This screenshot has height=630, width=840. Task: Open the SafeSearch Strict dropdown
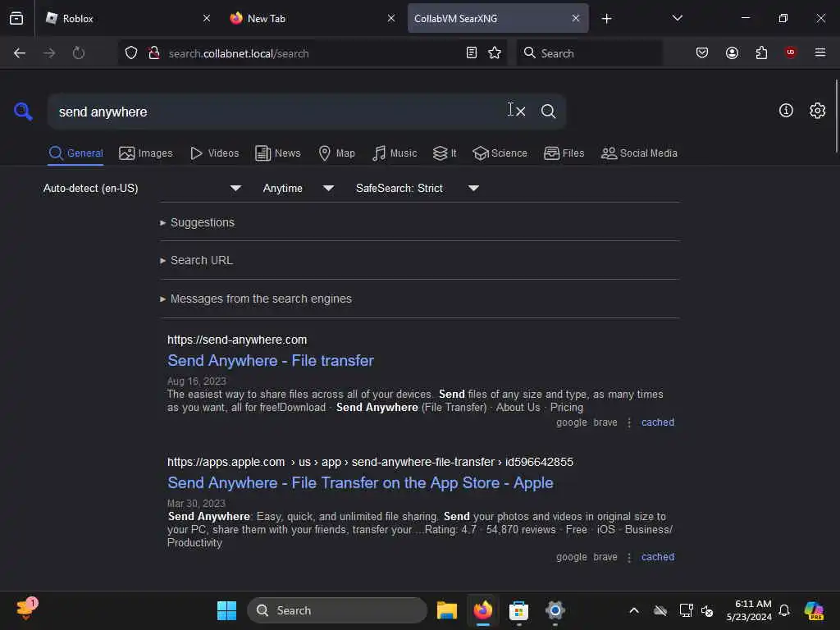coord(418,188)
